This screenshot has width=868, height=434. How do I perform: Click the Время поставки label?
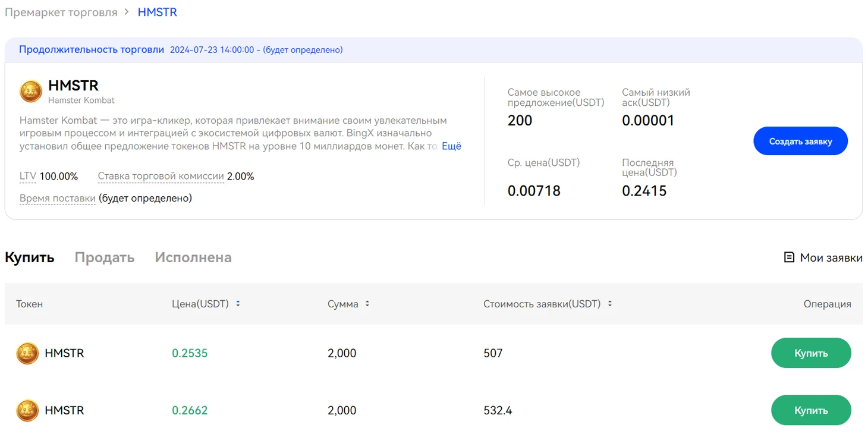pyautogui.click(x=58, y=198)
